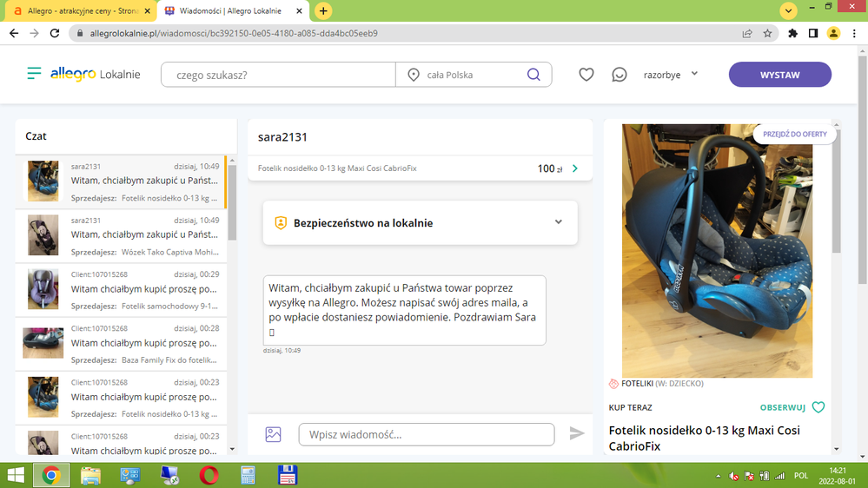868x488 pixels.
Task: Open sara2131 chat about Wózek Tako Captiva
Action: click(x=122, y=235)
